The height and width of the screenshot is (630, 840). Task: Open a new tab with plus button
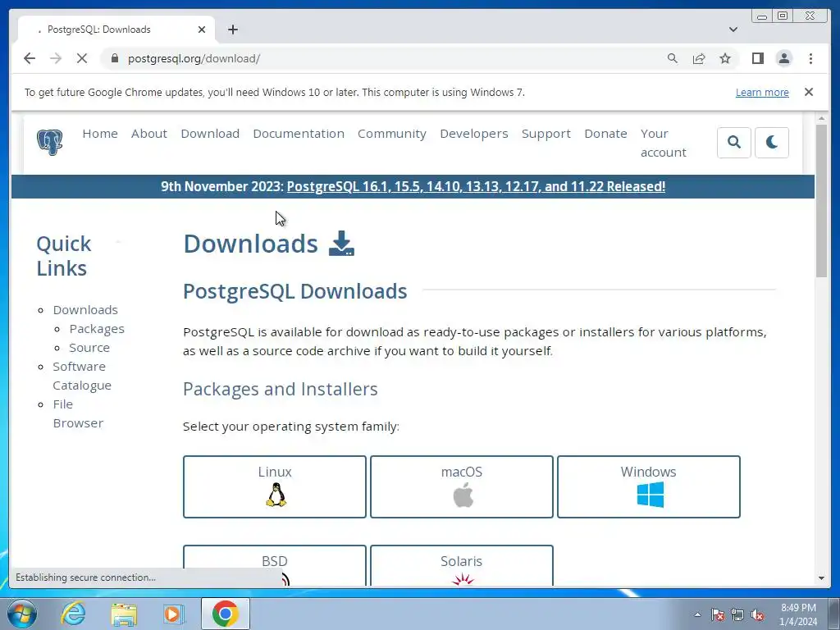pos(232,30)
